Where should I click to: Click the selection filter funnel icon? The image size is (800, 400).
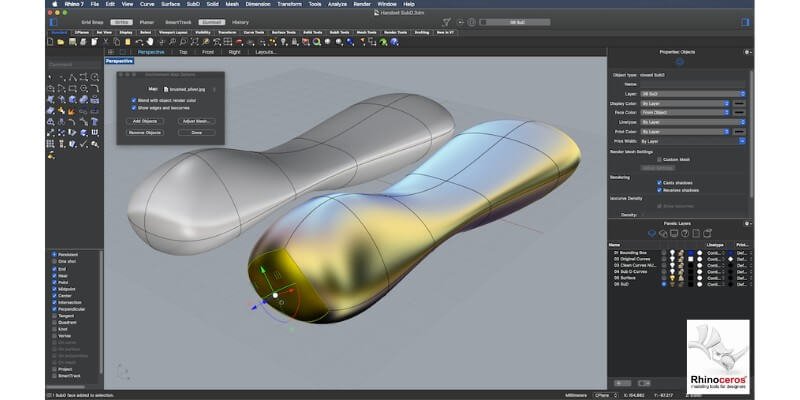click(446, 22)
